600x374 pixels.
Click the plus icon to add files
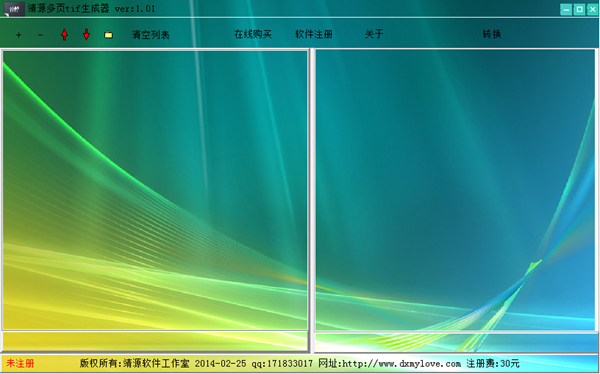(18, 35)
